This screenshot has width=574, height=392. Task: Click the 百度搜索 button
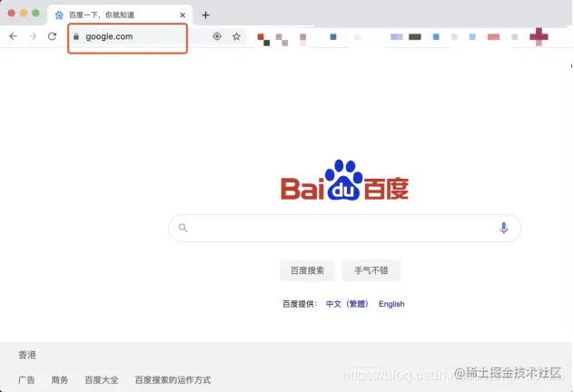click(x=307, y=270)
